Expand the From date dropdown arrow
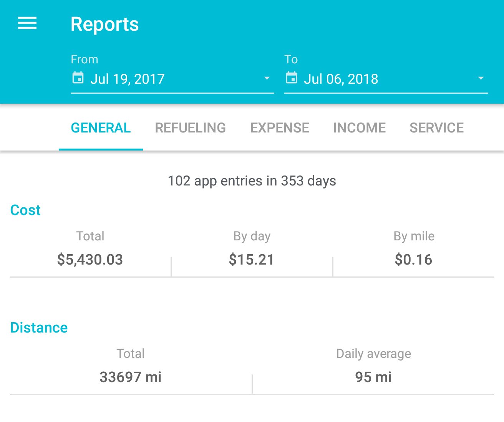 267,78
